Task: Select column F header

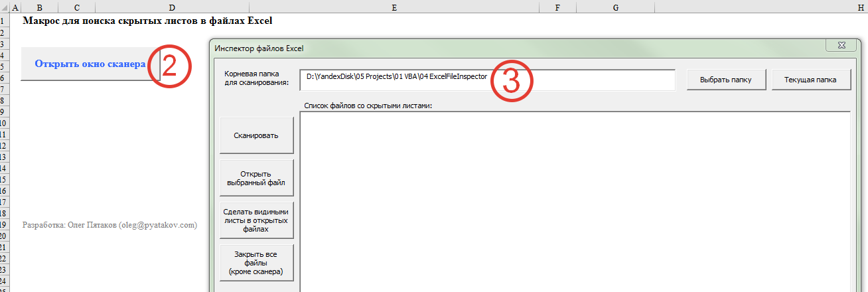Action: tap(557, 7)
